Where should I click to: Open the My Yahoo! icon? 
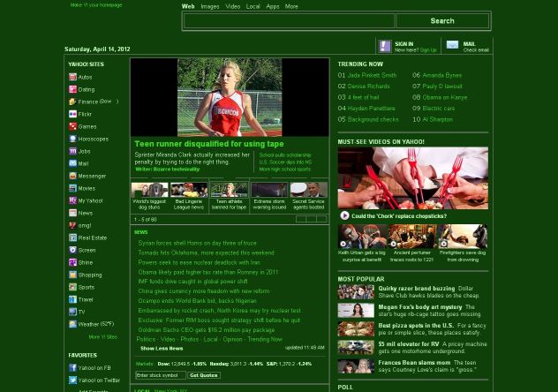(x=72, y=200)
